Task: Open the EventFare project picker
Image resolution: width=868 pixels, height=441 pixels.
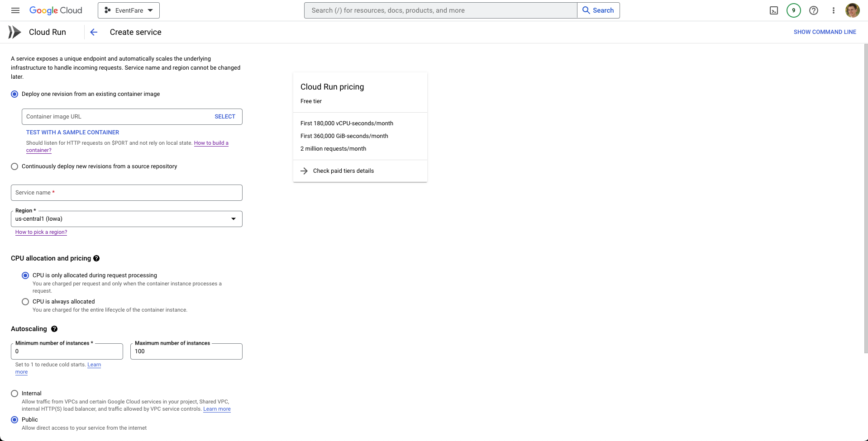Action: click(128, 10)
